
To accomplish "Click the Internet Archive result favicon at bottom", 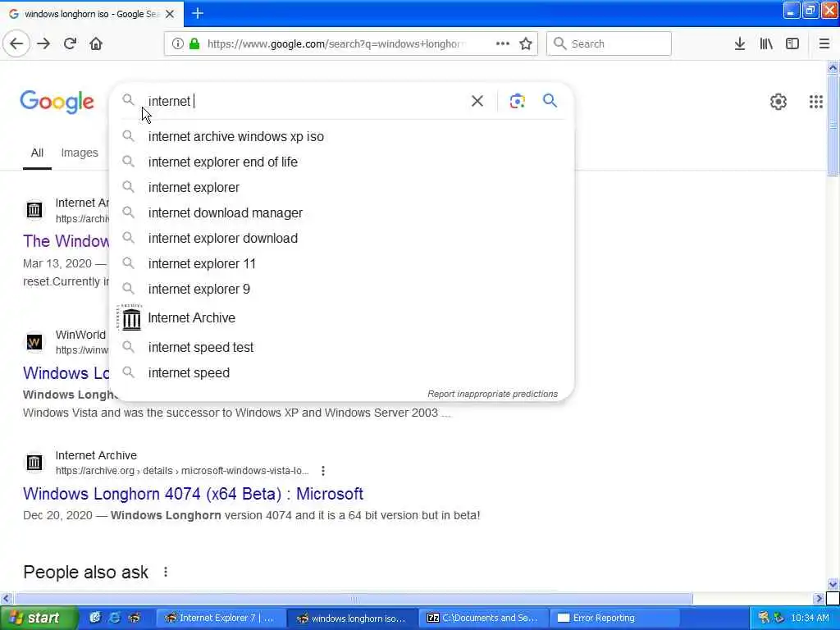I will [34, 463].
